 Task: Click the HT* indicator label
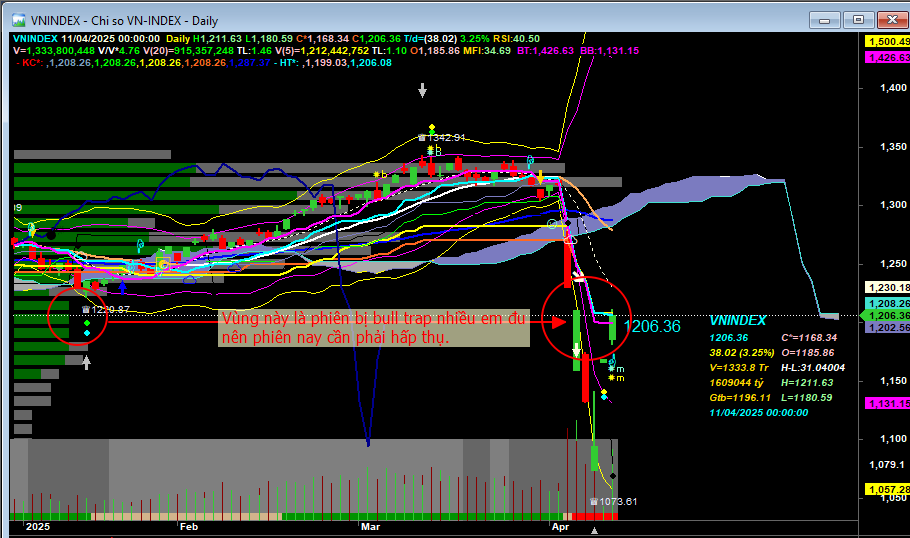289,63
